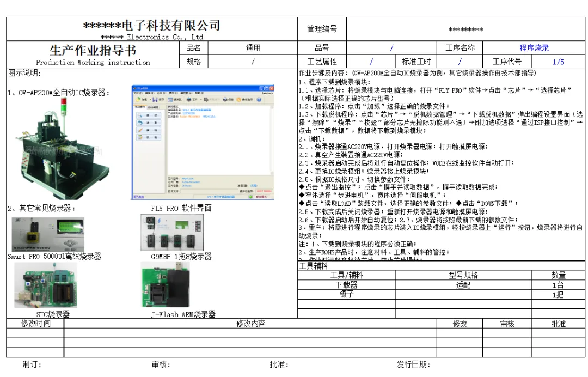Click the 'FLY PRO 软件界面' caption
This screenshot has width=588, height=377.
pyautogui.click(x=181, y=208)
